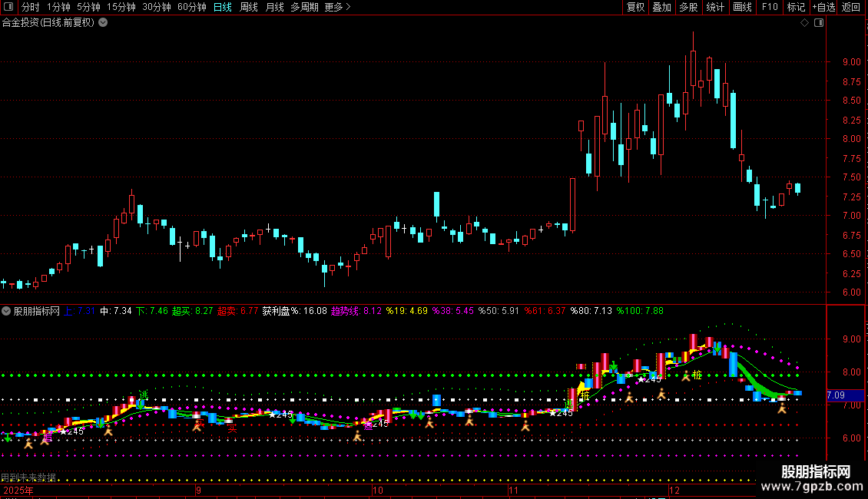Click the 超卖: 6.77 indicator value

pos(237,311)
